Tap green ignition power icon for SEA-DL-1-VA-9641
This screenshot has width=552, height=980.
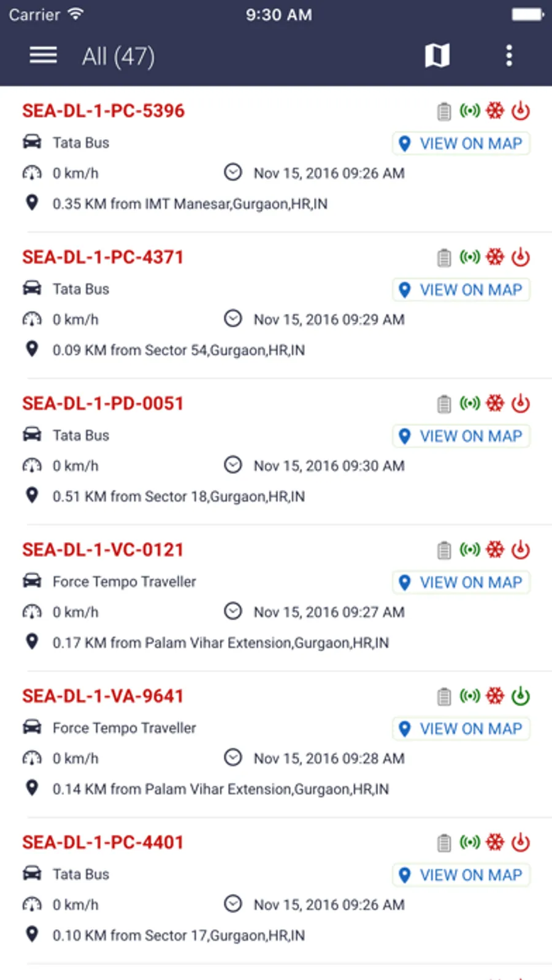coord(521,696)
